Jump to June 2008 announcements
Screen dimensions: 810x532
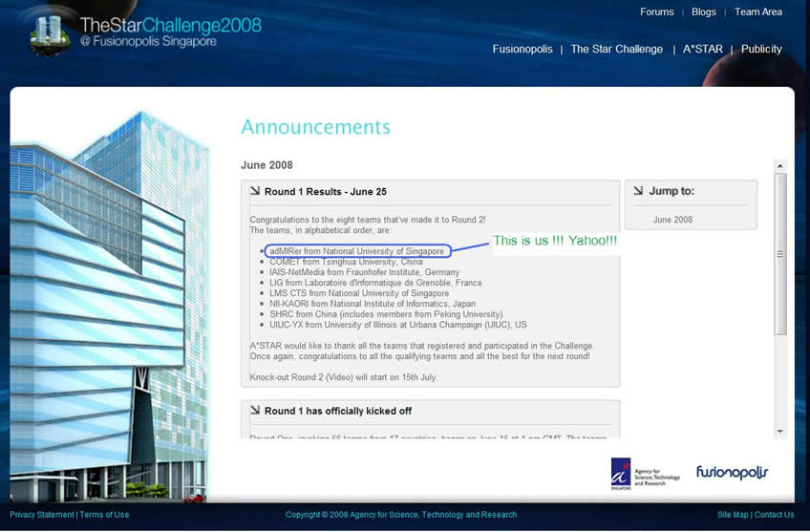click(x=672, y=220)
